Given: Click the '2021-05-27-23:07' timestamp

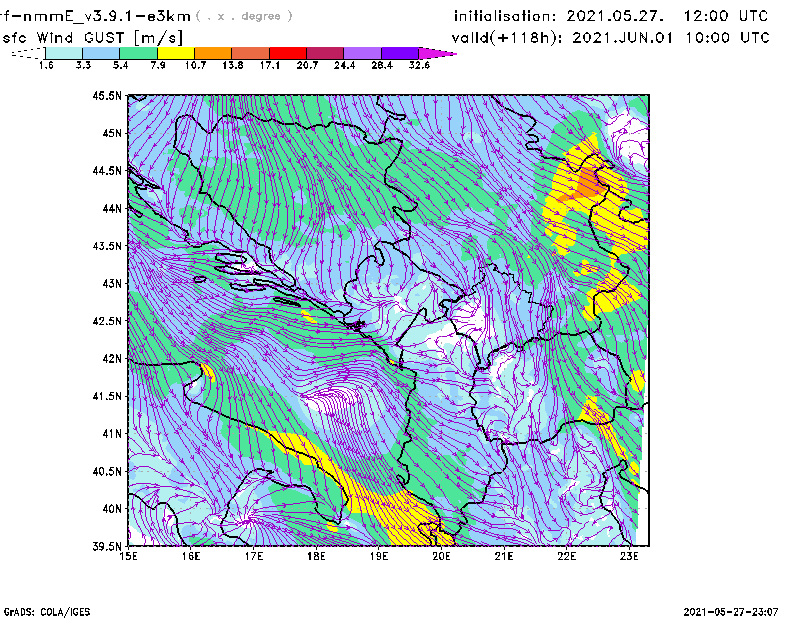Looking at the screenshot, I should click(x=731, y=612).
